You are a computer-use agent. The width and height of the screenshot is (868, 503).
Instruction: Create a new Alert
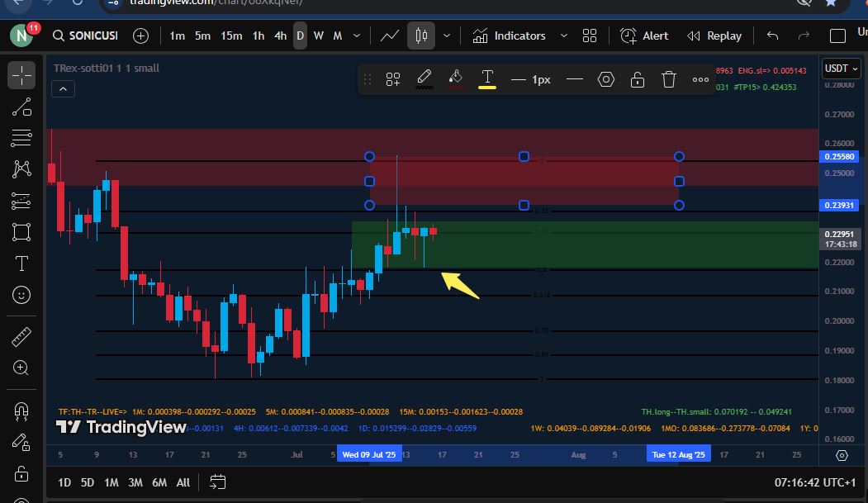(x=644, y=36)
